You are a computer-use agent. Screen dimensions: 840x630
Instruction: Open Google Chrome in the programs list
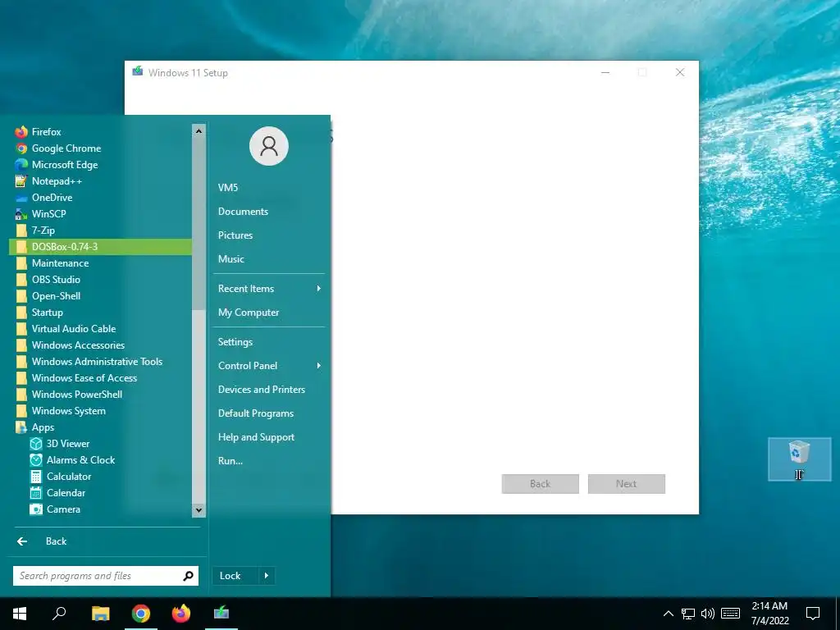click(100, 148)
